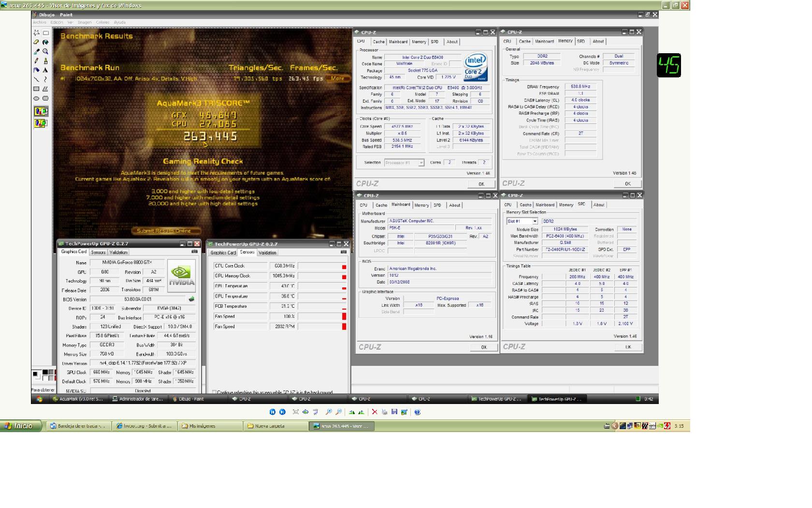The image size is (812, 508).
Task: Zoom in with the plus magnifier icon
Action: (329, 412)
